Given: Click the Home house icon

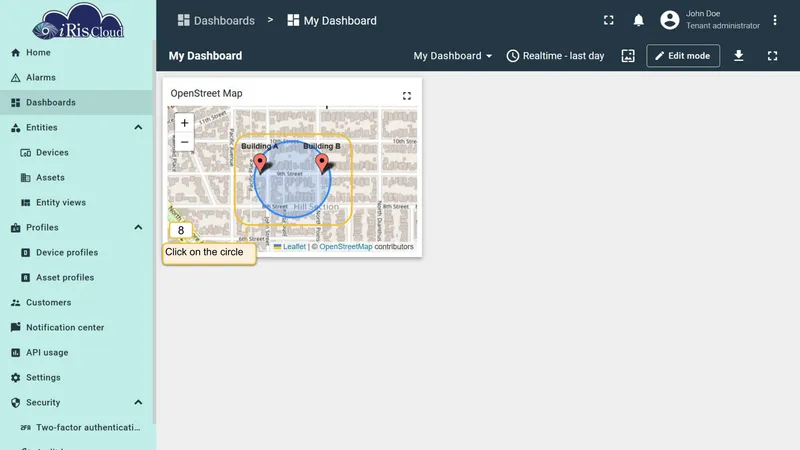Looking at the screenshot, I should pyautogui.click(x=15, y=53).
